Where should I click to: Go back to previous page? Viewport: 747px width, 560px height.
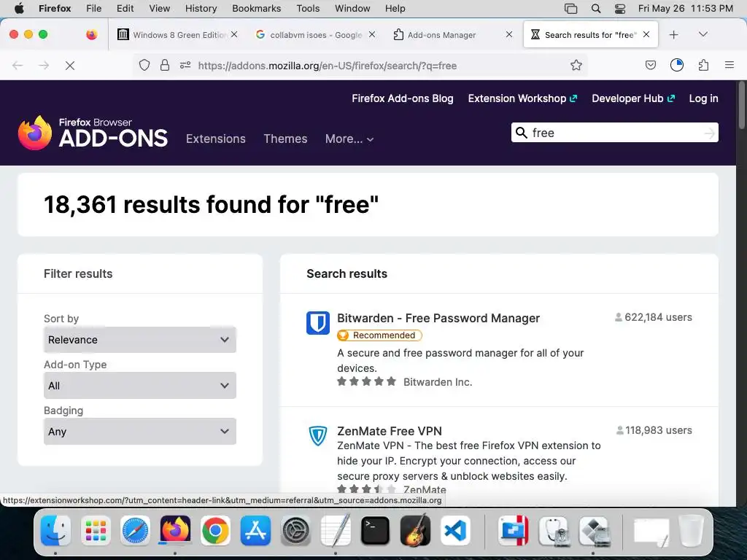click(18, 66)
